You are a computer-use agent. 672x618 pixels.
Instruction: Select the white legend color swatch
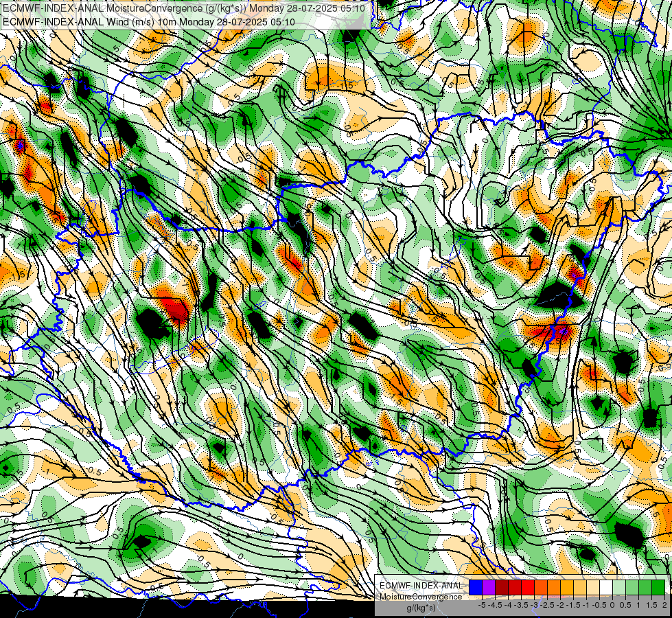pos(606,587)
